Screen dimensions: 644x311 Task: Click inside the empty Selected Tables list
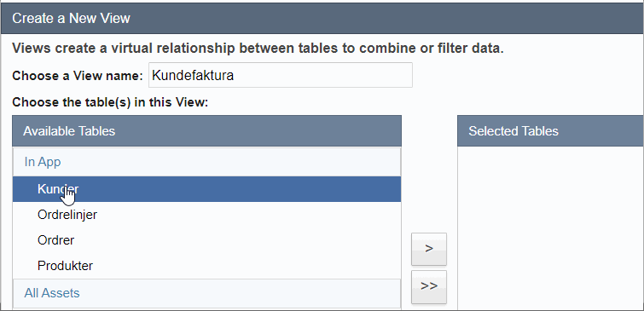point(550,227)
